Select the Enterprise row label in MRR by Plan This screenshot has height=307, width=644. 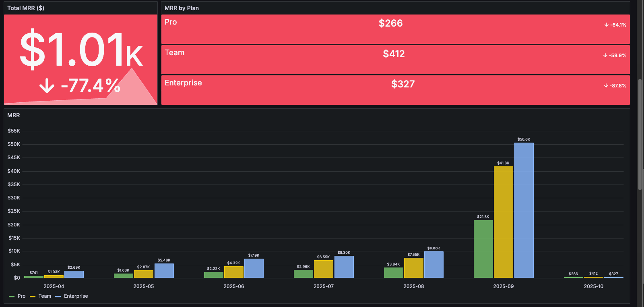[x=183, y=83]
